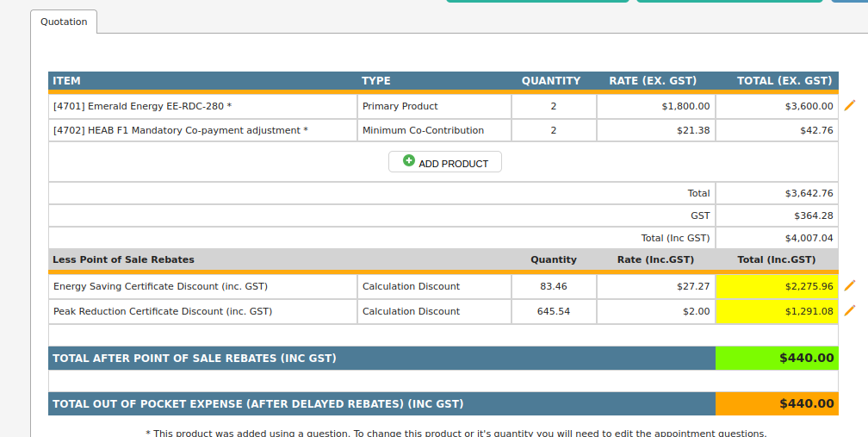This screenshot has height=437, width=868.
Task: Click the ITEM column header
Action: click(x=67, y=81)
